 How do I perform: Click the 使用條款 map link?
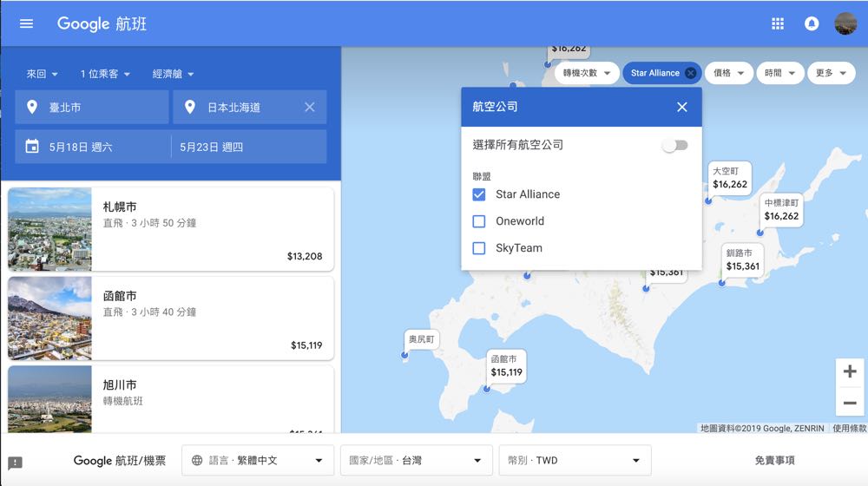(849, 428)
